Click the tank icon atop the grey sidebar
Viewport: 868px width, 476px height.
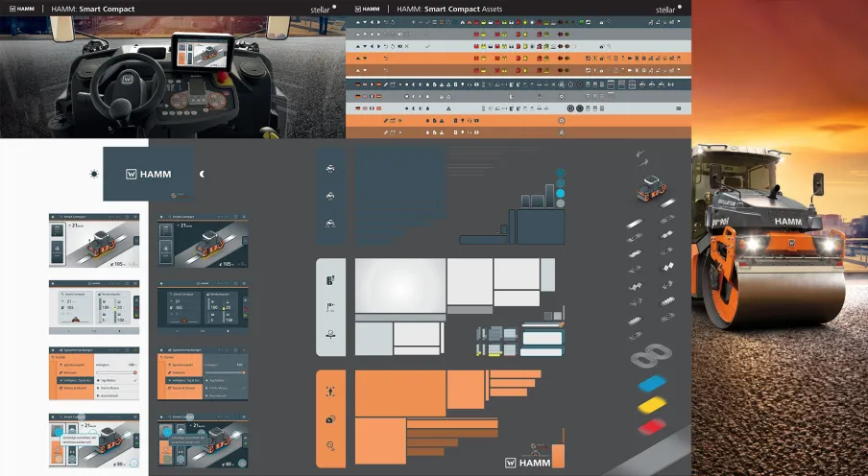point(330,280)
